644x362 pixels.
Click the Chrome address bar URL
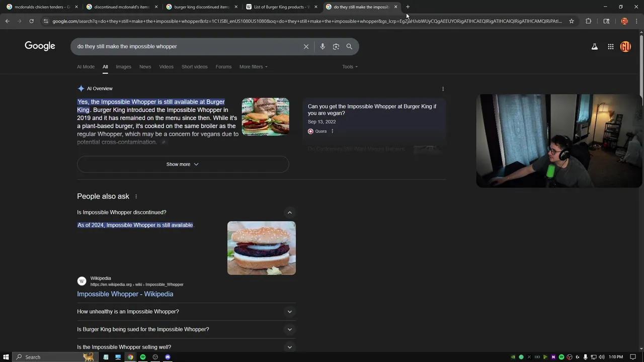click(x=307, y=21)
